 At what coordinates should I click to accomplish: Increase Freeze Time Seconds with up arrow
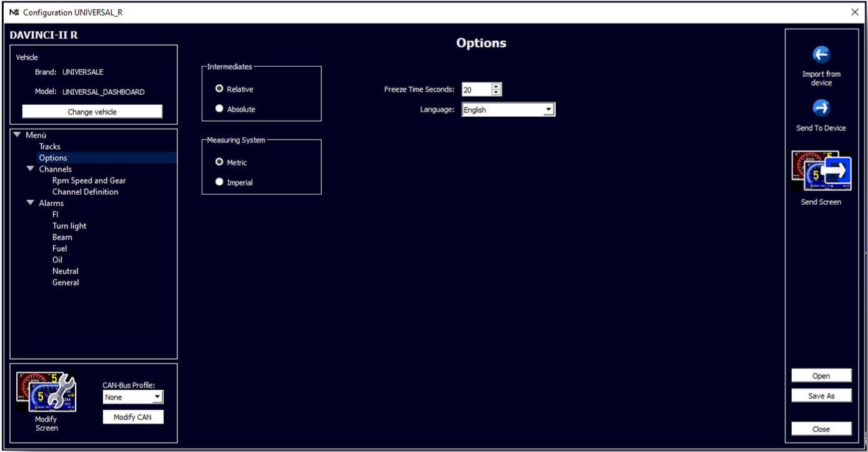point(496,86)
